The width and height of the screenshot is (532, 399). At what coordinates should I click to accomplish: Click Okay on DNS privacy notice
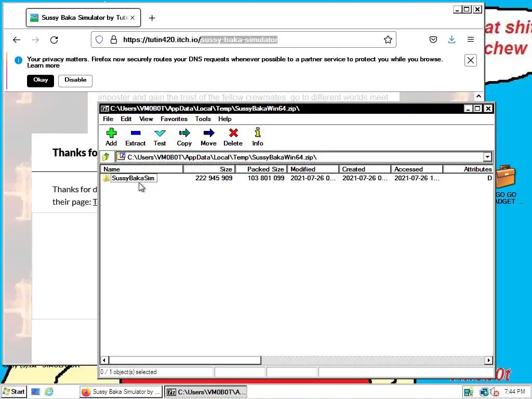coord(41,81)
